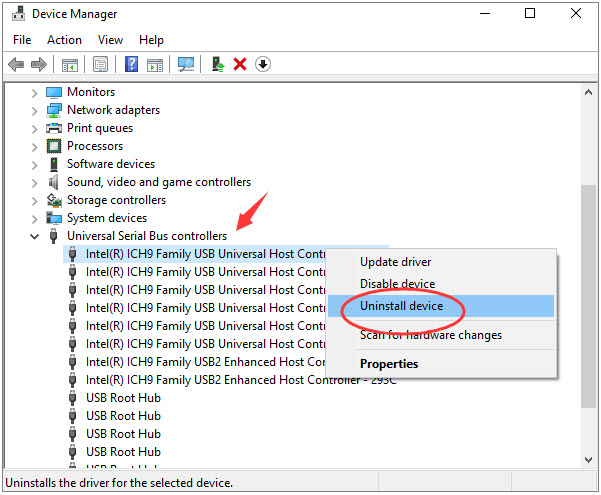Click the Processors chip icon
The width and height of the screenshot is (601, 495).
(54, 146)
